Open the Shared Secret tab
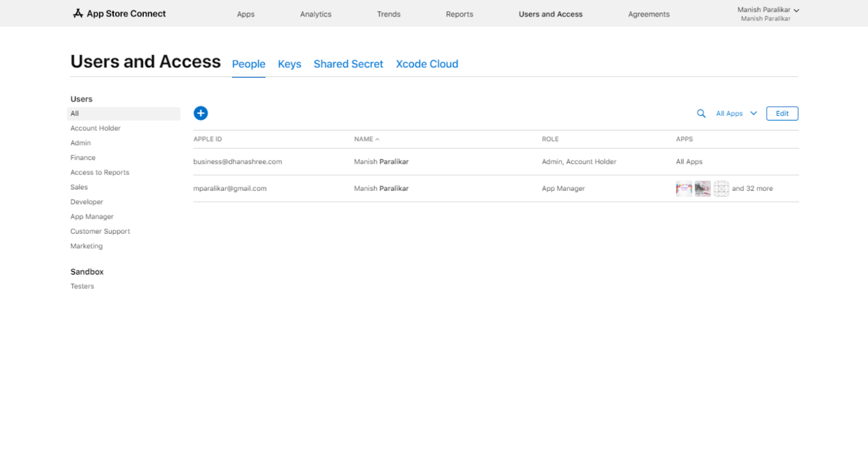The height and width of the screenshot is (466, 868). [x=348, y=64]
